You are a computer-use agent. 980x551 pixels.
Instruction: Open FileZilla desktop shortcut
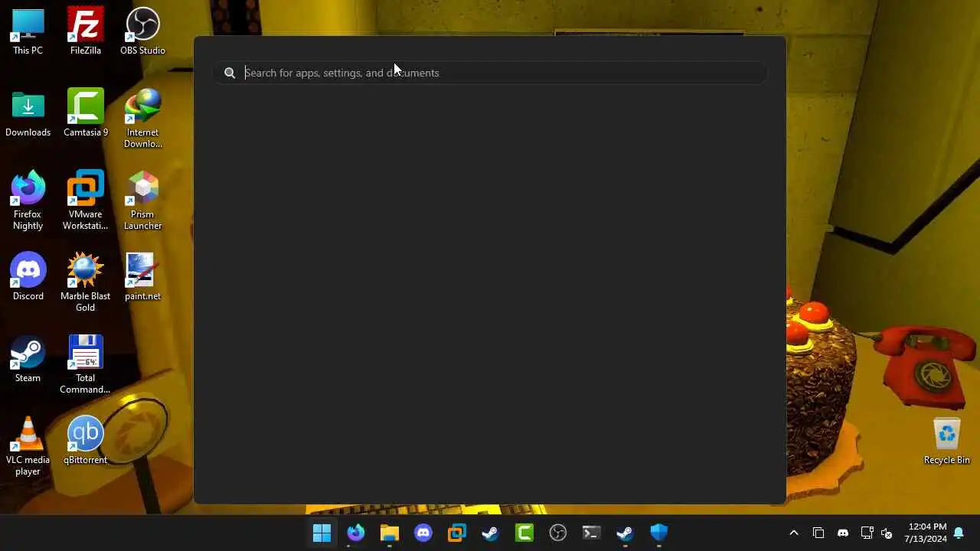point(85,32)
